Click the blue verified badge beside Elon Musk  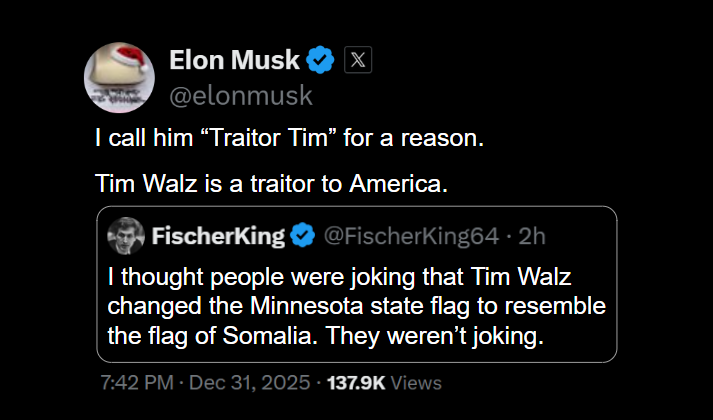(320, 60)
